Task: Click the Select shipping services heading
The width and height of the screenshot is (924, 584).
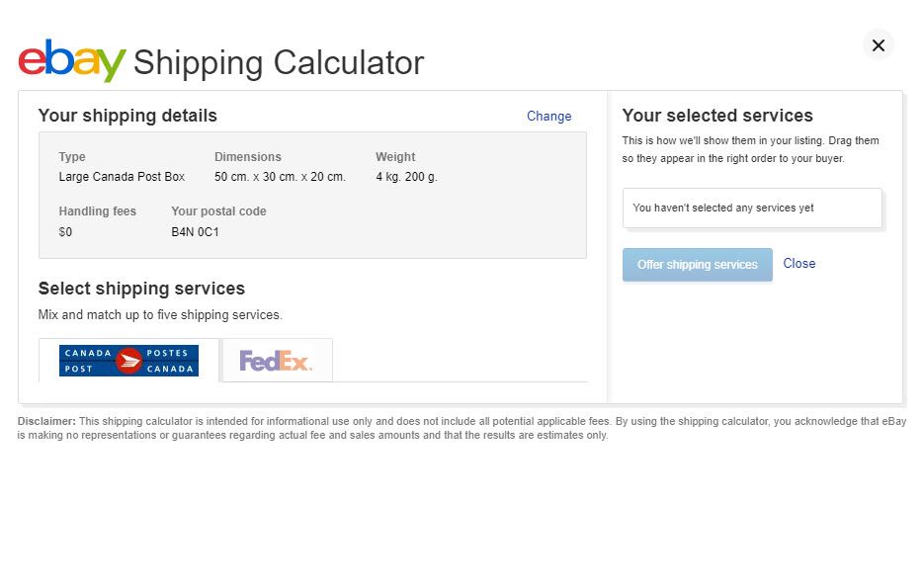Action: [141, 289]
